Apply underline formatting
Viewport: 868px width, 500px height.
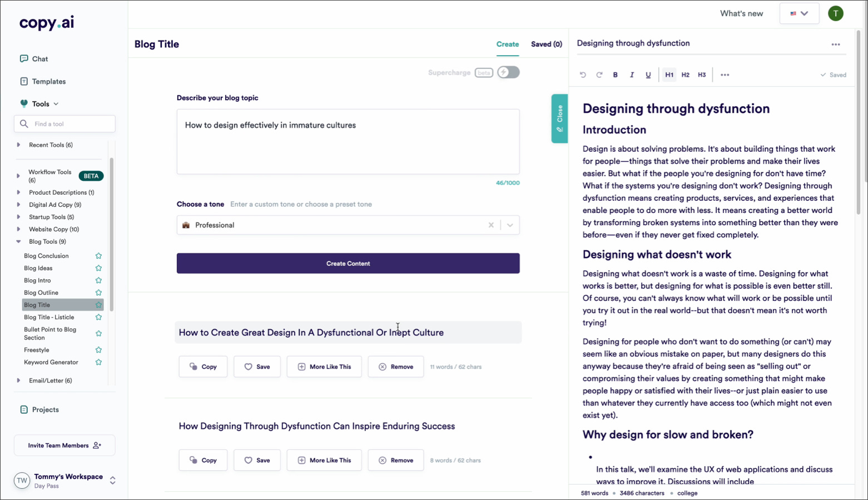coord(647,74)
